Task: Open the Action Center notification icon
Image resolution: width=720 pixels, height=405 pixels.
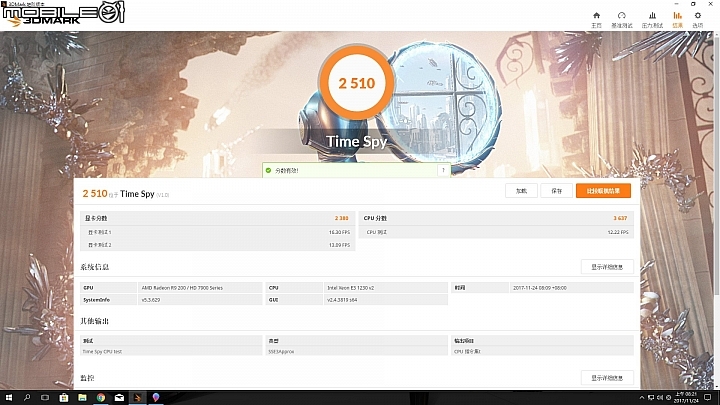Action: [708, 398]
